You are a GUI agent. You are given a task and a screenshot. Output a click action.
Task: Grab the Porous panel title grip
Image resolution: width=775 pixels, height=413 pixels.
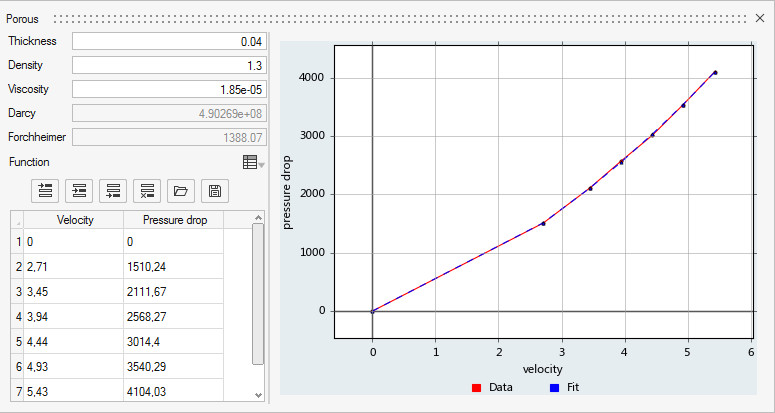pos(400,19)
